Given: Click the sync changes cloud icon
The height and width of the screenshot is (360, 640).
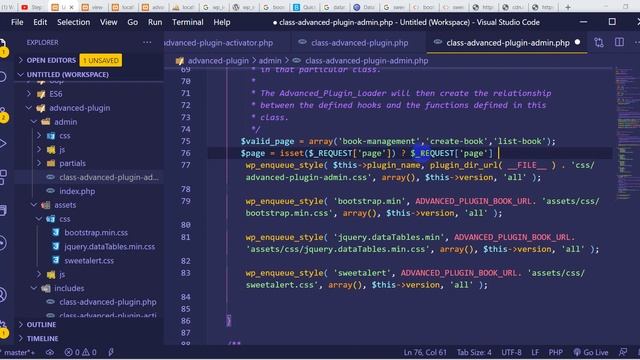Looking at the screenshot, I should 49,353.
